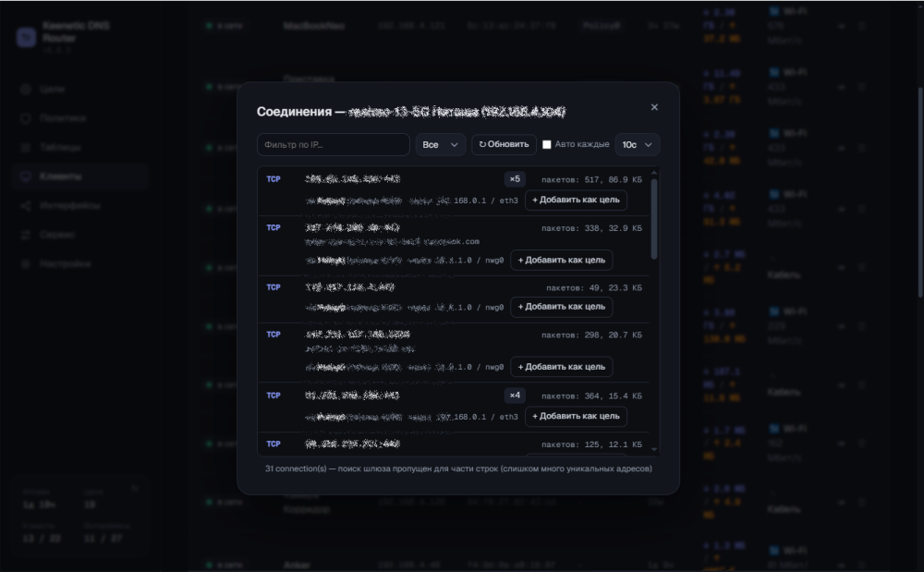This screenshot has width=924, height=572.
Task: Add as target the 338-packet connection
Action: [x=562, y=261]
